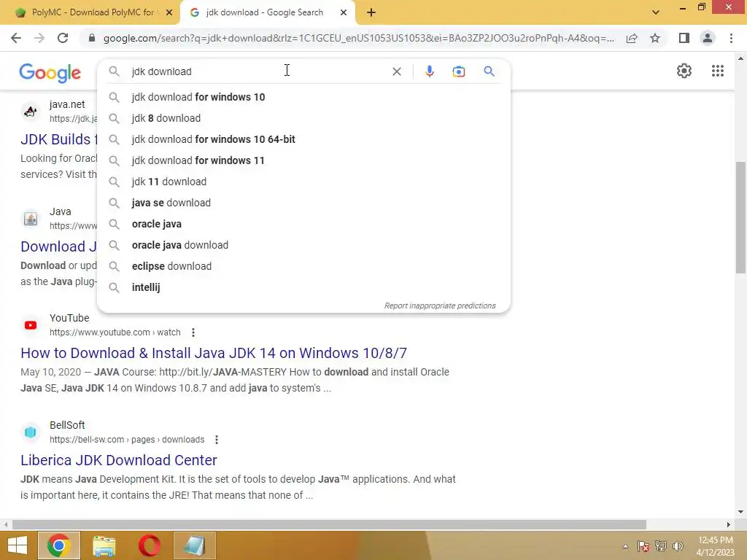Open Action Center flag tray icon

pos(643,546)
